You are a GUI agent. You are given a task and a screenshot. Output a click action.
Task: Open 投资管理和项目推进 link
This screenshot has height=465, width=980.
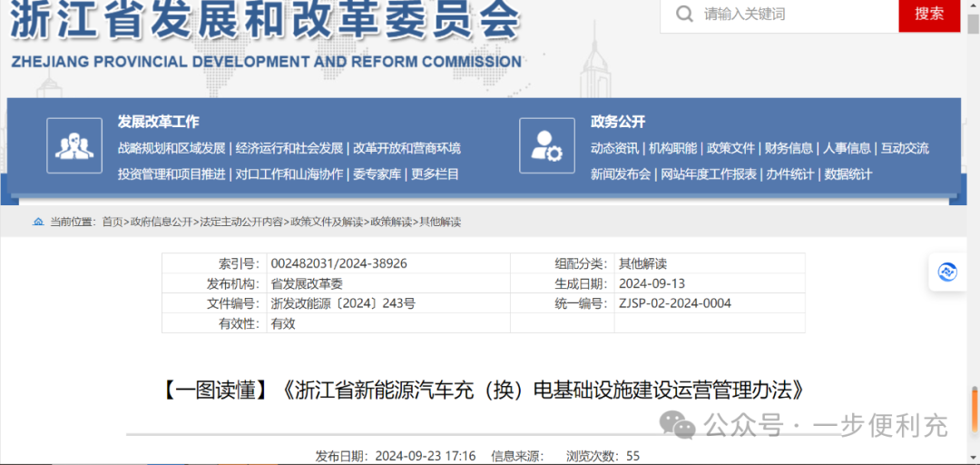171,174
